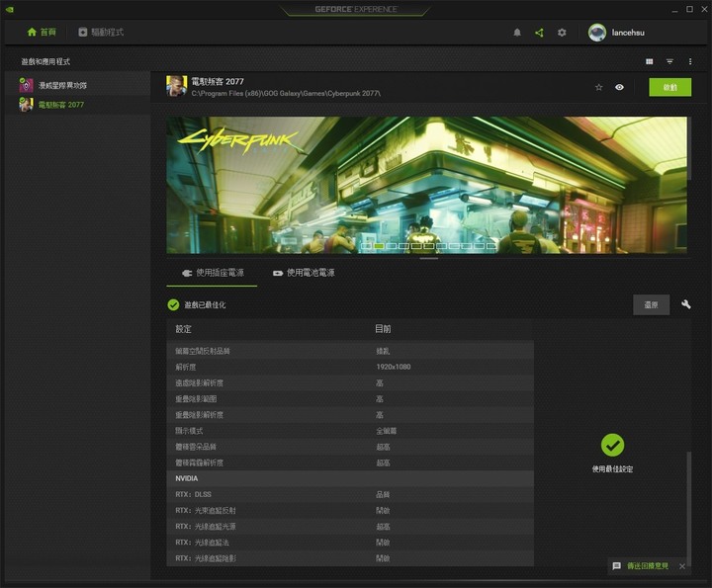Click the lancehsu username
The image size is (712, 588).
628,33
